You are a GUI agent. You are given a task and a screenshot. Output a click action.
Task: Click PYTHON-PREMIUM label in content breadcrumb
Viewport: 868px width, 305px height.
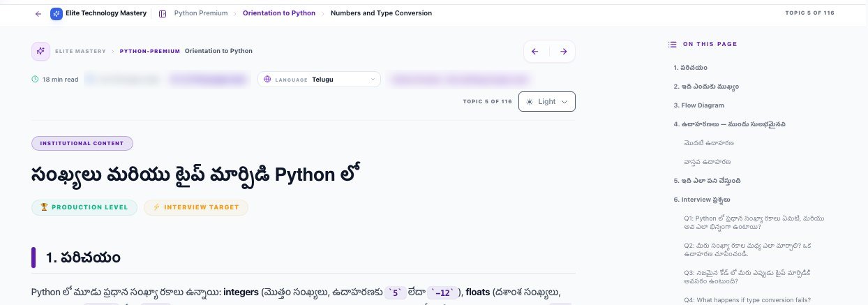(x=150, y=51)
